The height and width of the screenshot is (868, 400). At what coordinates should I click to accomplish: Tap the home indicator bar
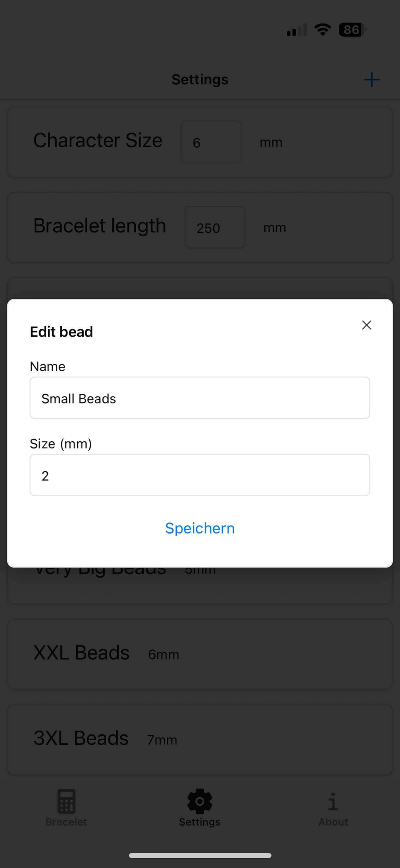tap(200, 855)
